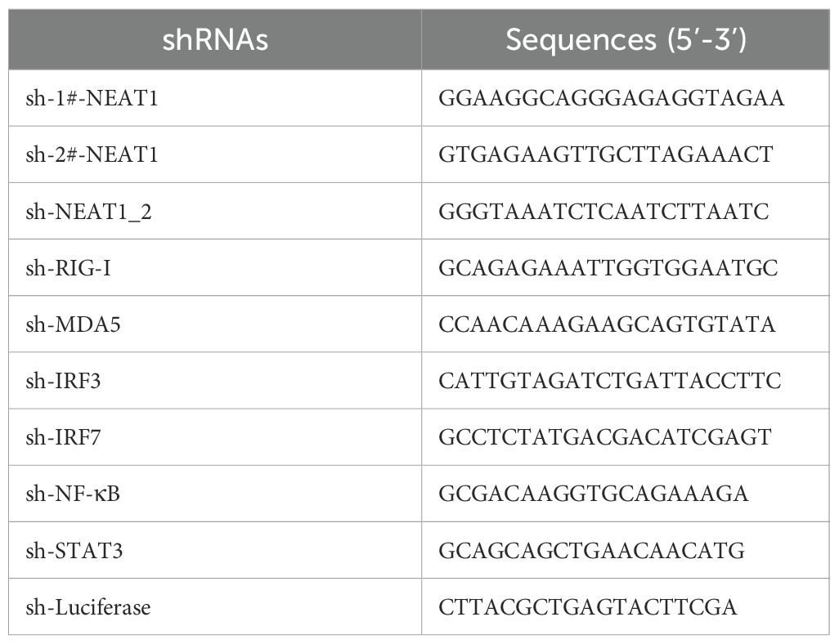Viewport: 839px width, 644px height.
Task: Click sequence CTTACGCTGAGTACTTCGA
Action: pyautogui.click(x=587, y=607)
